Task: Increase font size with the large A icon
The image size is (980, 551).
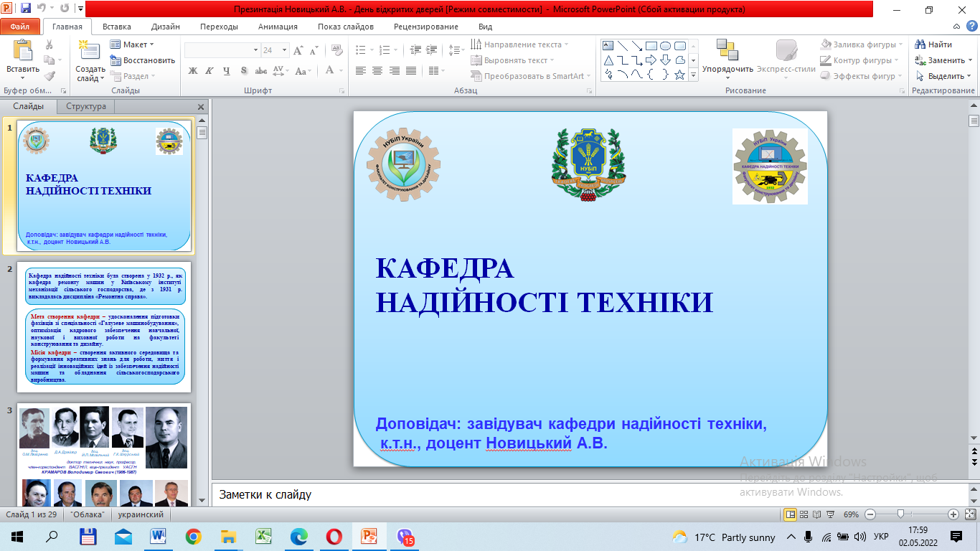Action: 298,50
